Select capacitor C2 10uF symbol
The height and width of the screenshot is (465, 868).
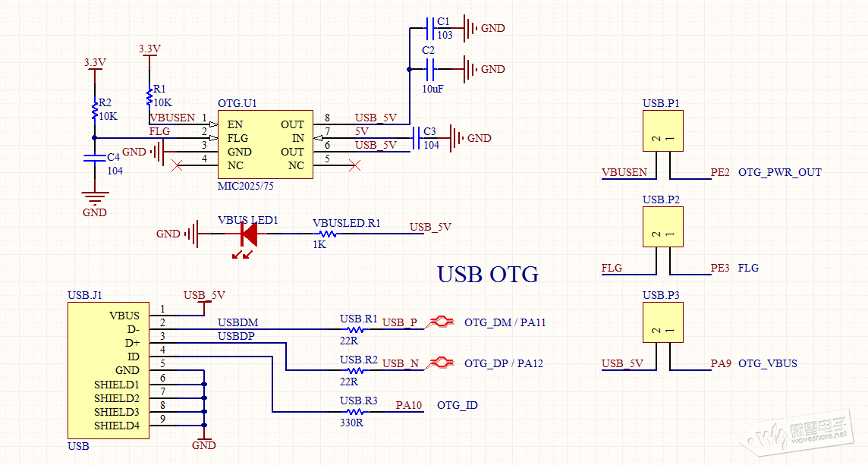(430, 69)
